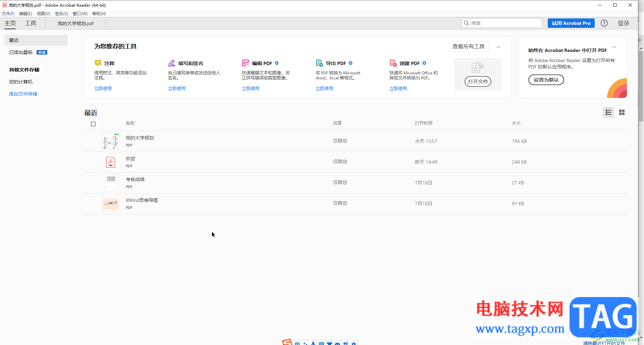Switch to the 主页 tab
644x345 pixels.
pyautogui.click(x=10, y=23)
